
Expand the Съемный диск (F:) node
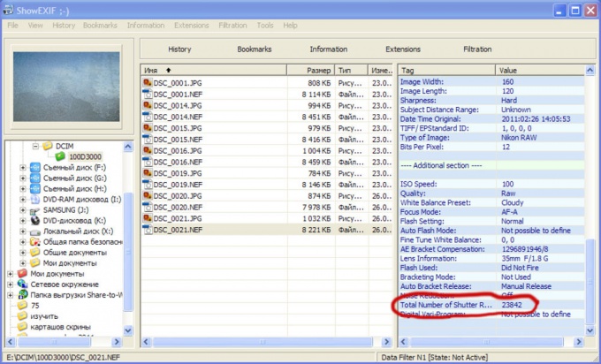[x=23, y=168]
